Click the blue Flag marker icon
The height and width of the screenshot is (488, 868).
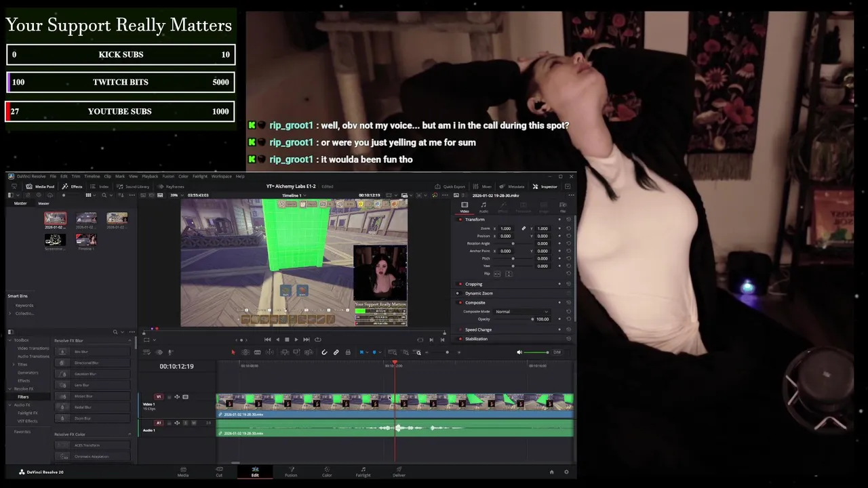point(361,352)
